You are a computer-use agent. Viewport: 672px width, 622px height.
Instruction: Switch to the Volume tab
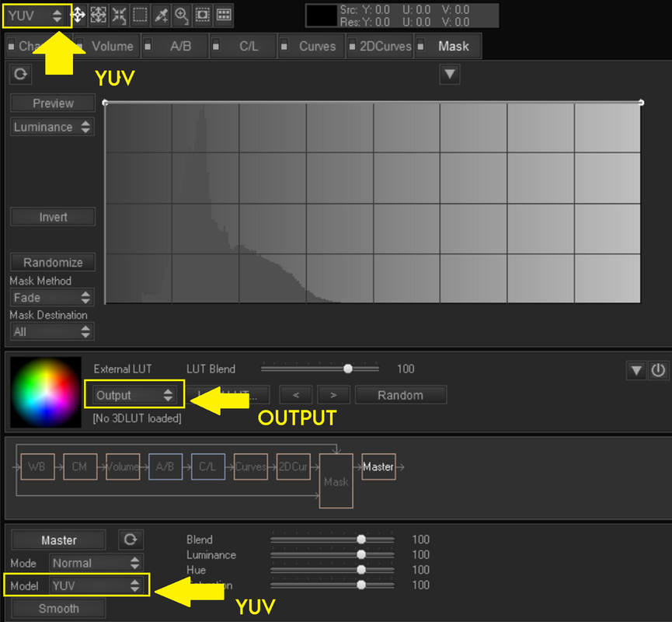[x=107, y=46]
